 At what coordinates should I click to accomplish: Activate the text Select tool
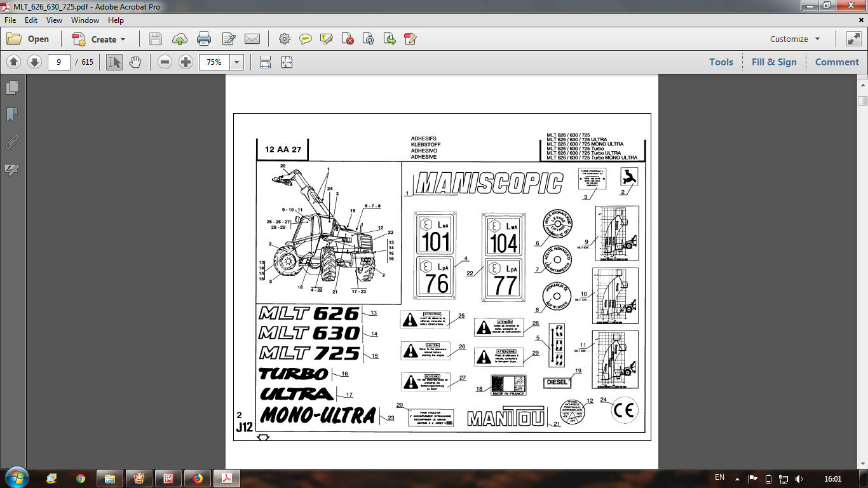point(114,62)
